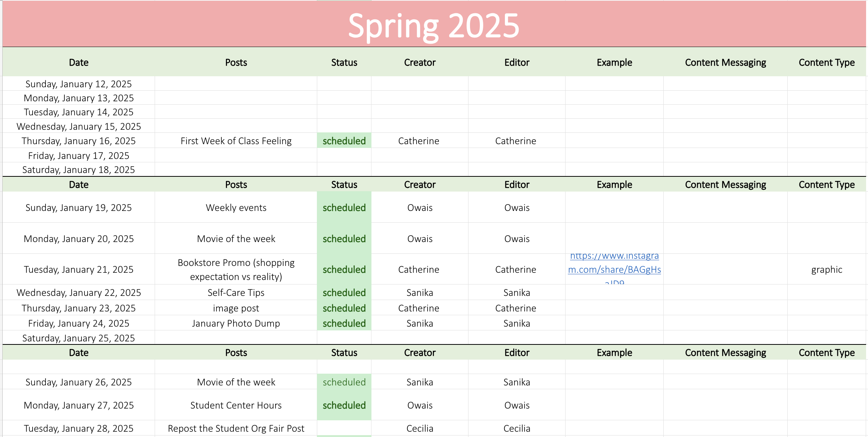Click the top 'Content Messaging' column header

pyautogui.click(x=725, y=62)
